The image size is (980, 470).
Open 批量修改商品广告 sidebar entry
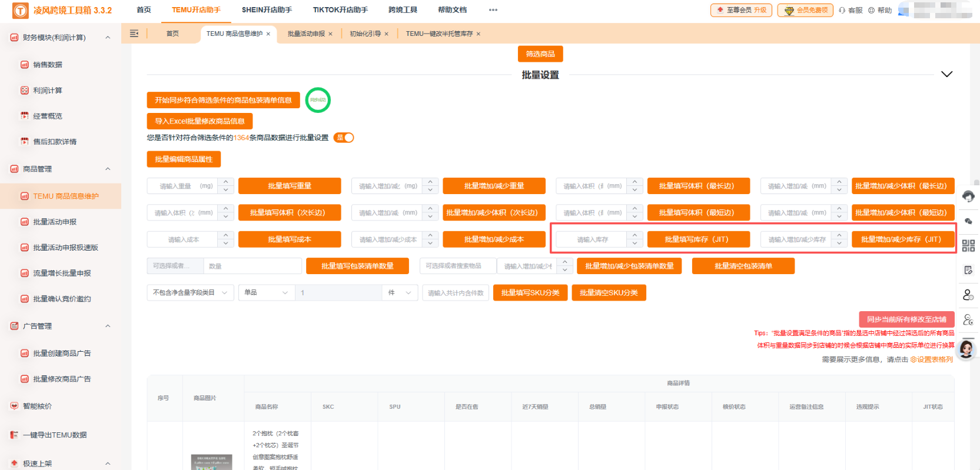[62, 379]
